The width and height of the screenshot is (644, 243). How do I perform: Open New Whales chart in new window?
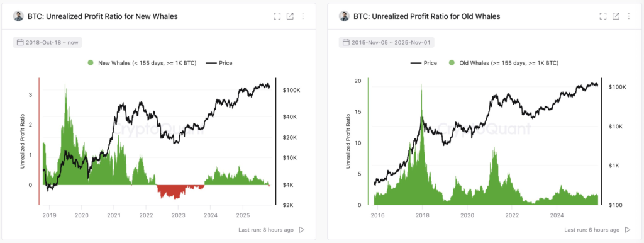tap(290, 16)
